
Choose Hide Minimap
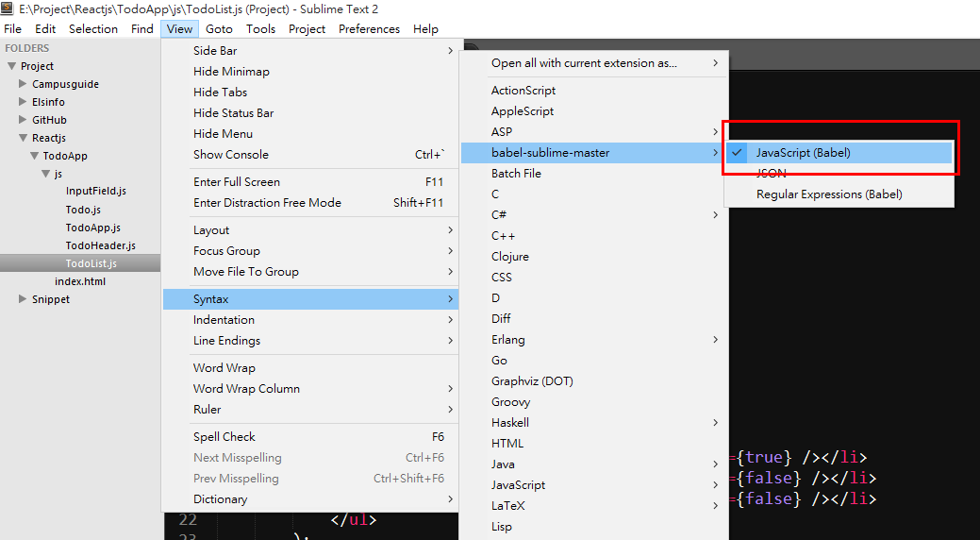tap(310, 72)
